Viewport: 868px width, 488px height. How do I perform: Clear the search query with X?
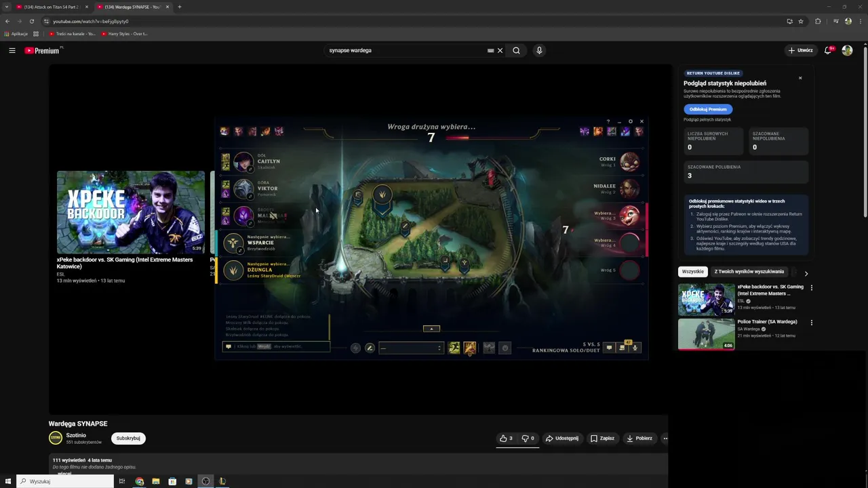[x=500, y=50]
